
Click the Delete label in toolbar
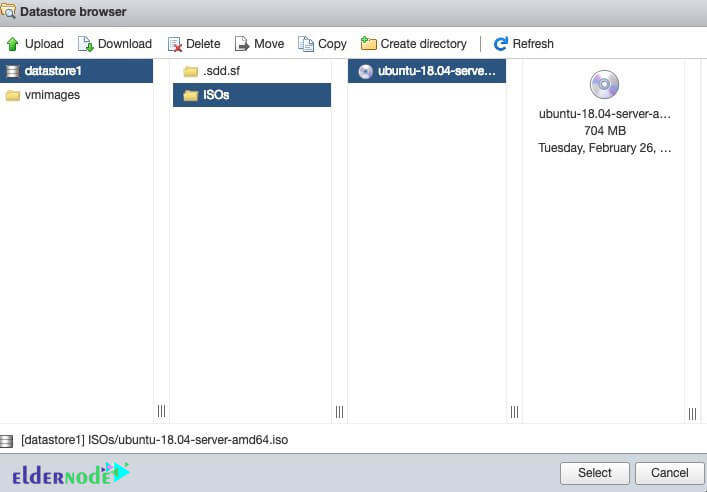point(203,44)
